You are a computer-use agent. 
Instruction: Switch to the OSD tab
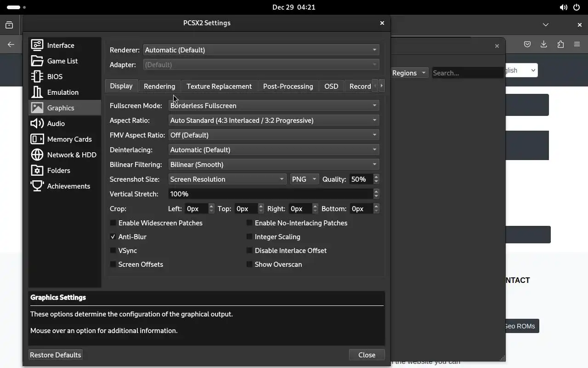331,86
